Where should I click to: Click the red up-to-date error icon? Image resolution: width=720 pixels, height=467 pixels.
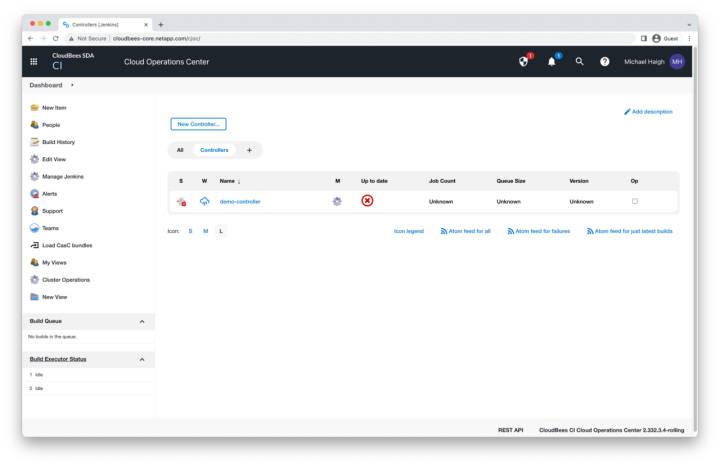(367, 201)
